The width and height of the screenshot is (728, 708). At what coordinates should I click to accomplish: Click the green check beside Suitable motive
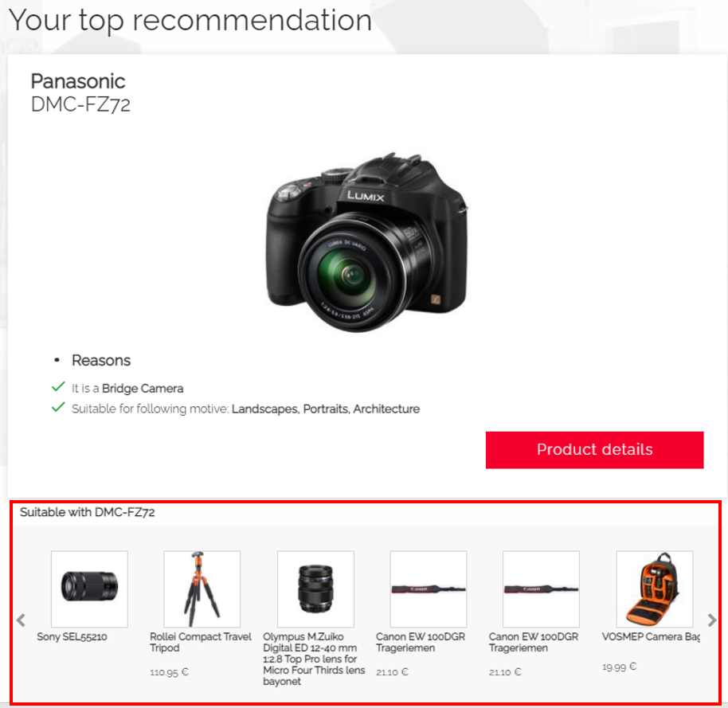(58, 407)
